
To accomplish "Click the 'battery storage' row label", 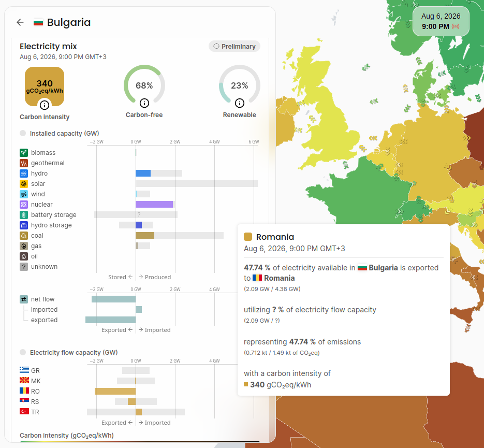I will tap(54, 215).
